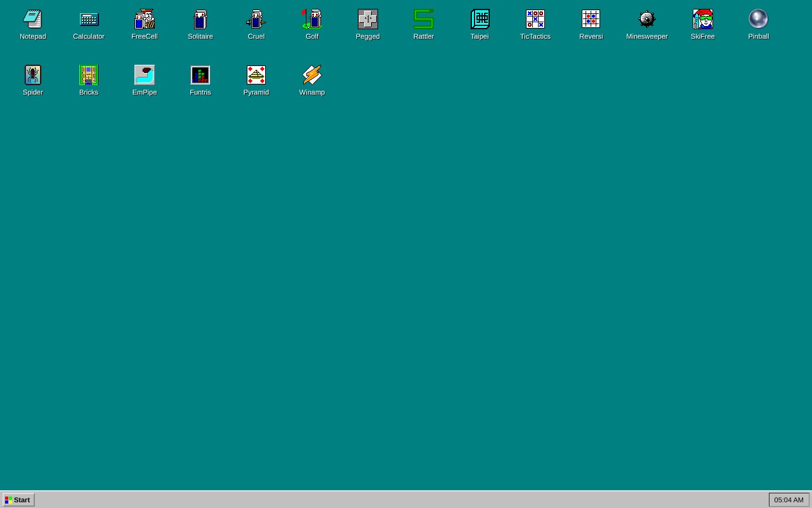Click the FreeCell game icon
Screen dimensions: 812x508
(x=145, y=19)
